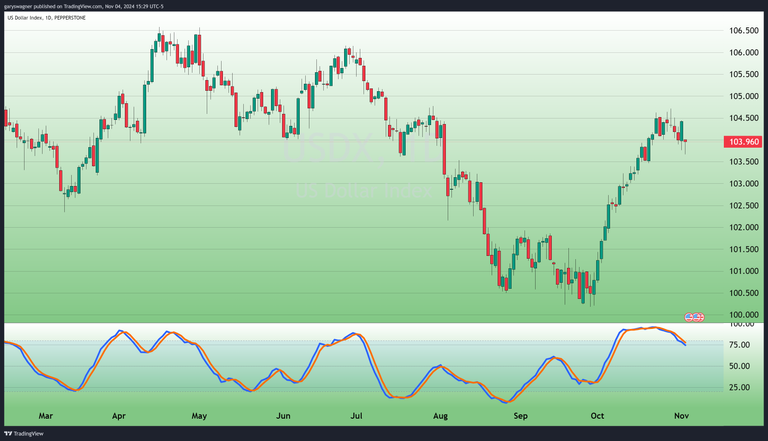Click the 50.00 oscillator scale label
This screenshot has width=768, height=441.
tap(739, 366)
